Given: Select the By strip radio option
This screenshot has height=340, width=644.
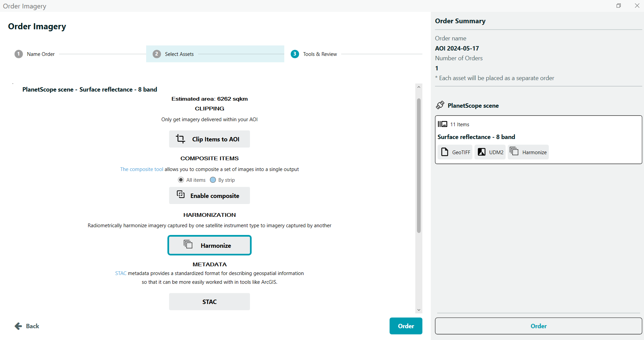Looking at the screenshot, I should [x=213, y=180].
